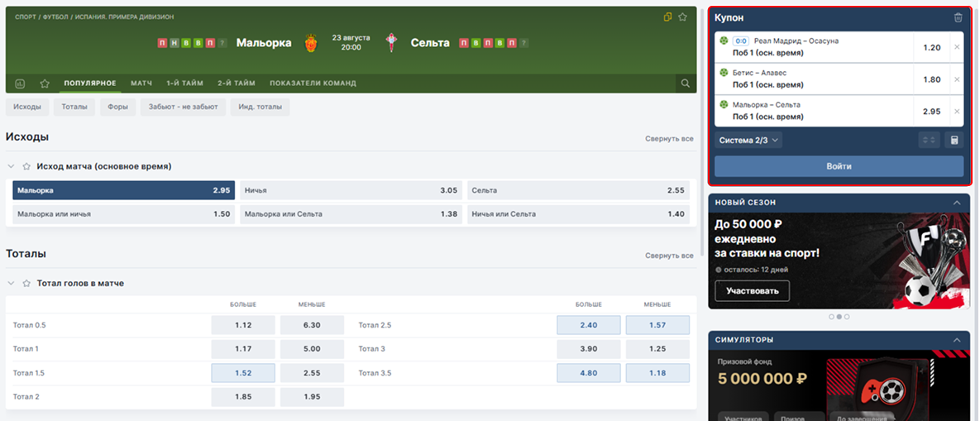Screen dimensions: 980x421
Task: Collapse the Новый сезон promo panel
Action: (957, 203)
